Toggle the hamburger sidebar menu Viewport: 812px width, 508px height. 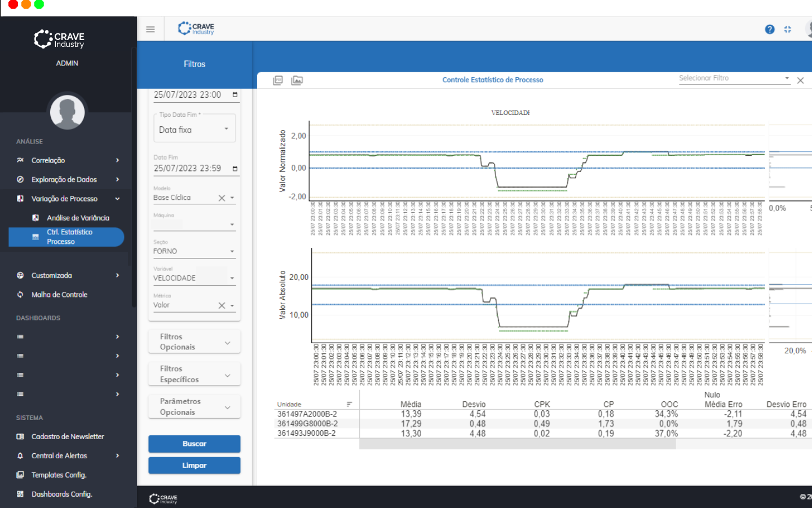pyautogui.click(x=150, y=29)
